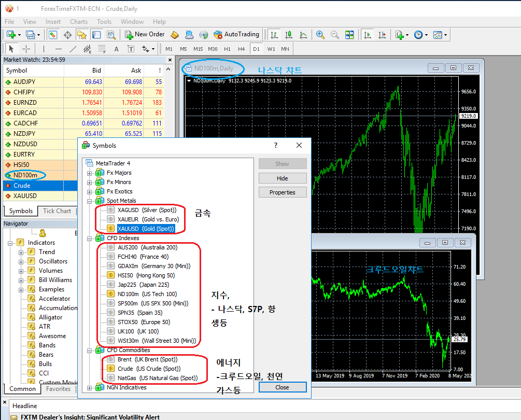
Task: Click the Symbols dialog help question mark
Action: [276, 145]
